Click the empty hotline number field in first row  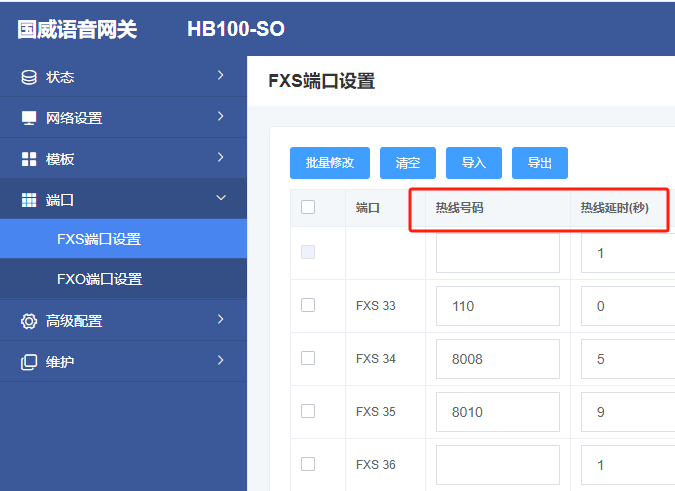[x=498, y=253]
